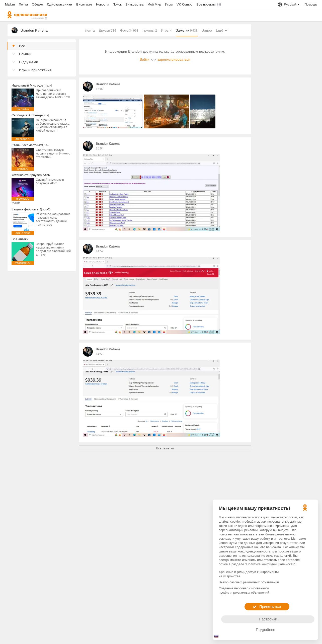Open Знакомства in top navigation
The width and height of the screenshot is (322, 644).
[134, 5]
